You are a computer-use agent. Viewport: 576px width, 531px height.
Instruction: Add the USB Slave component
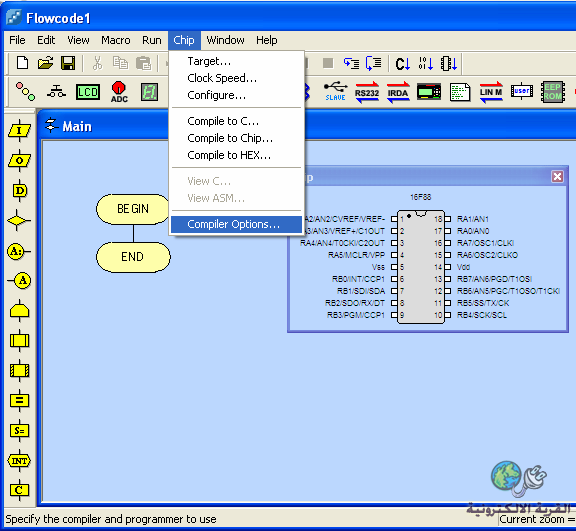(335, 91)
